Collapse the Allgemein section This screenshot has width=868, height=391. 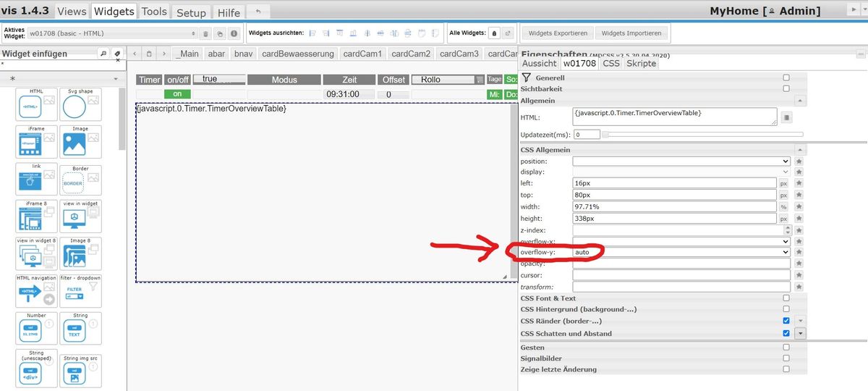point(800,101)
